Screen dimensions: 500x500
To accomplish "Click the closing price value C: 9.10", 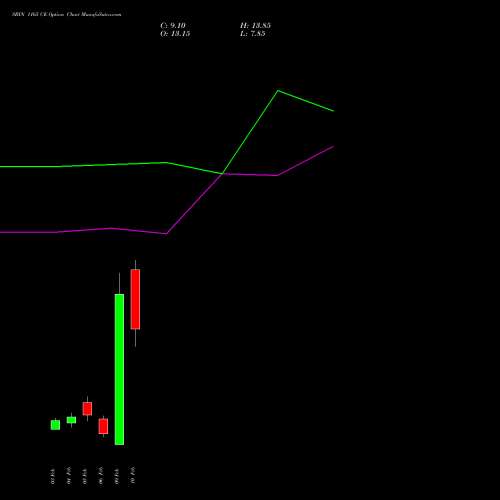I will tap(173, 26).
